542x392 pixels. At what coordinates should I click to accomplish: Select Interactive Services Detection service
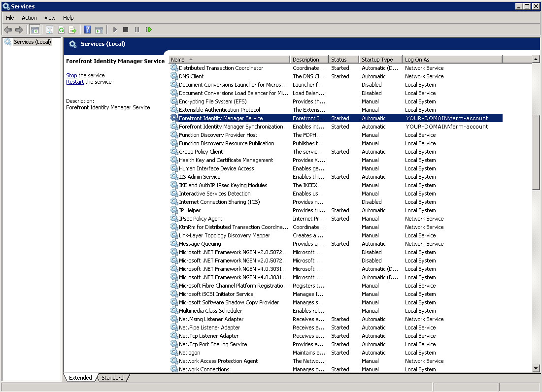[x=335, y=194]
